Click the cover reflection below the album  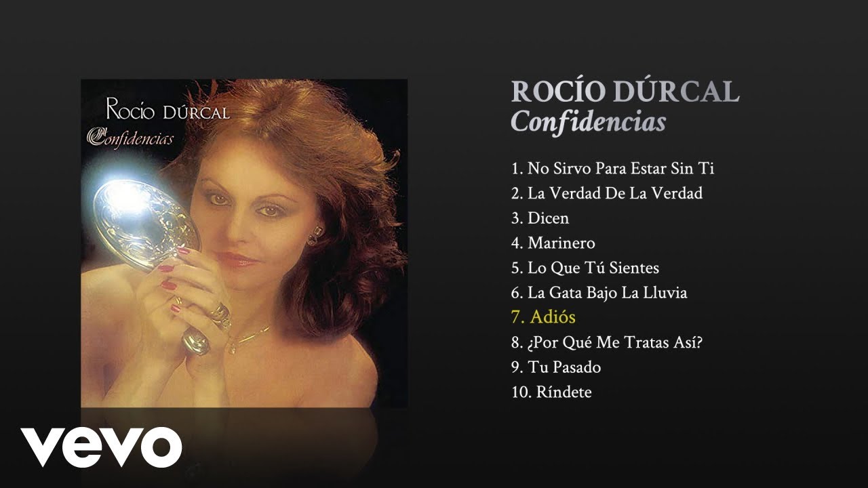(244, 434)
